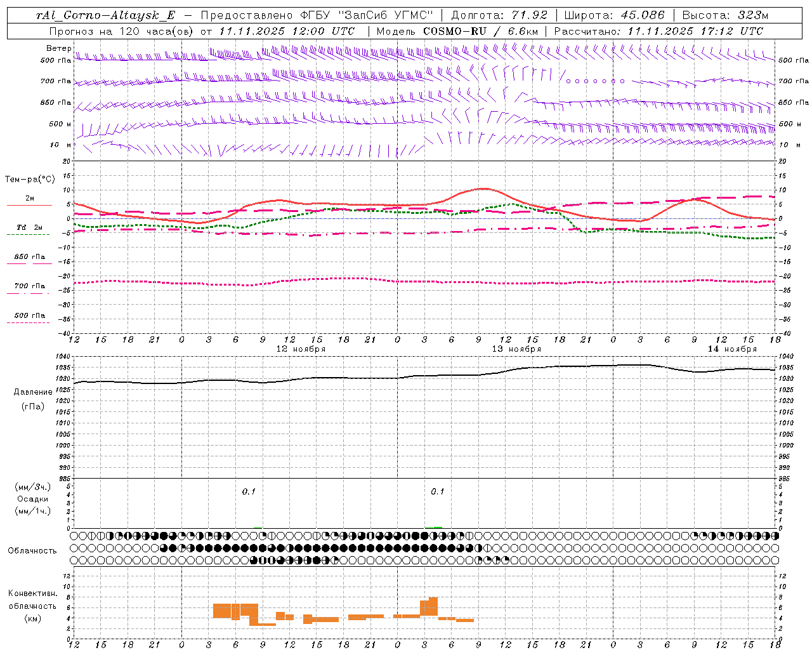Click the Долгота: 71.92 value
This screenshot has width=812, height=650.
(499, 15)
